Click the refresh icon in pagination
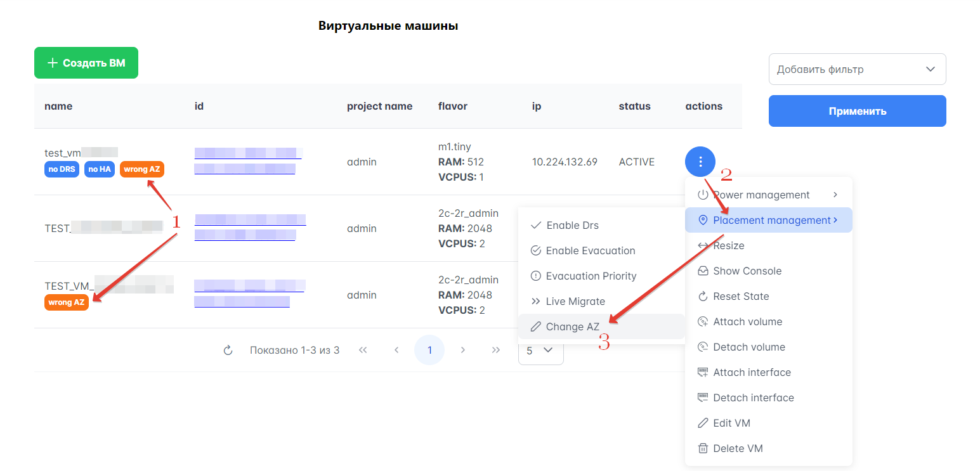 228,350
